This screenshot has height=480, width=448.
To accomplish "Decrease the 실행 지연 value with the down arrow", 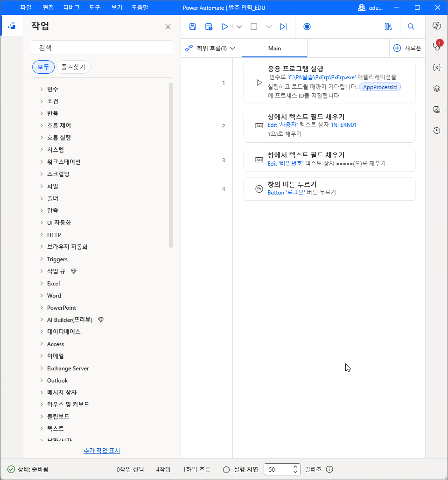I will pyautogui.click(x=295, y=472).
